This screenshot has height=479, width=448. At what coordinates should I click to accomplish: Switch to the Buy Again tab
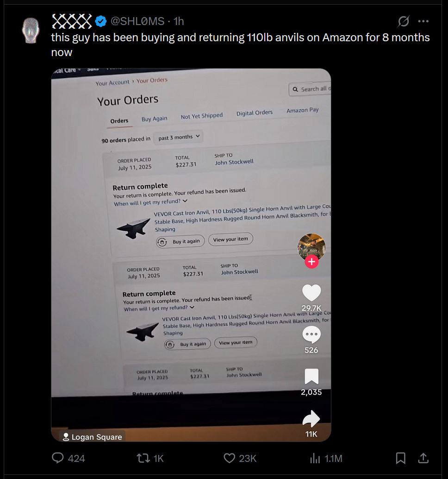pos(154,119)
